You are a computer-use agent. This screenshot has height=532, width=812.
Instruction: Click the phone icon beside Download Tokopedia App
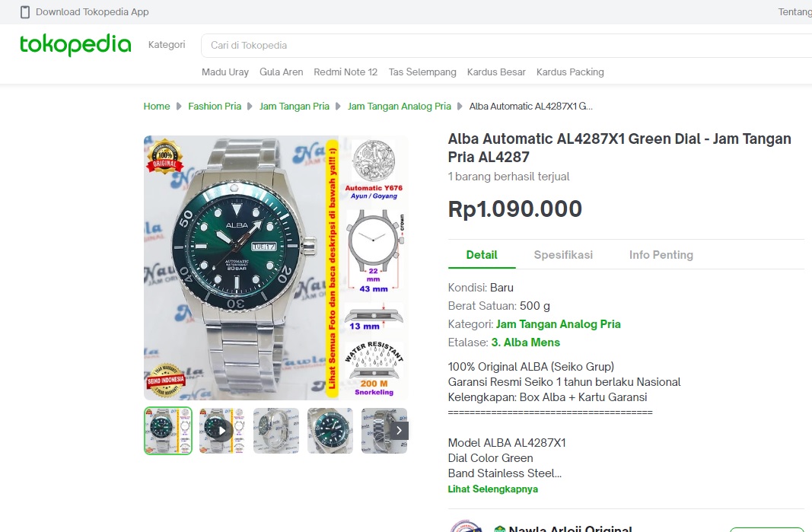point(25,12)
